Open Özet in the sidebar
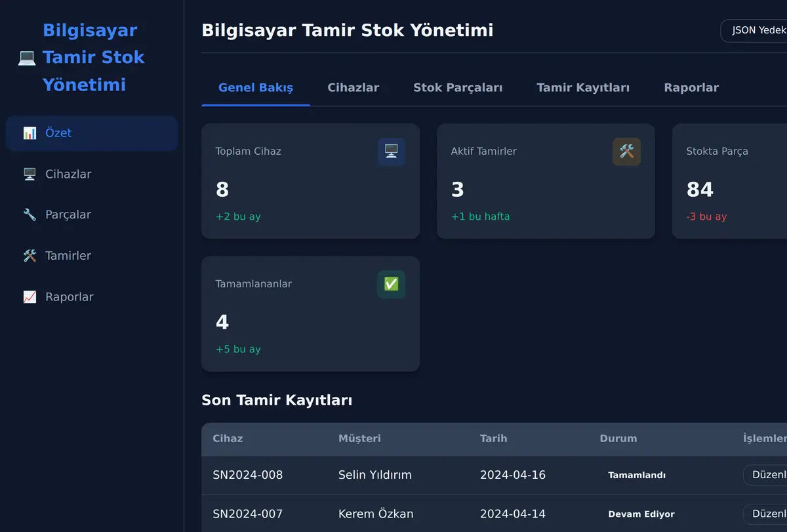 pos(92,133)
